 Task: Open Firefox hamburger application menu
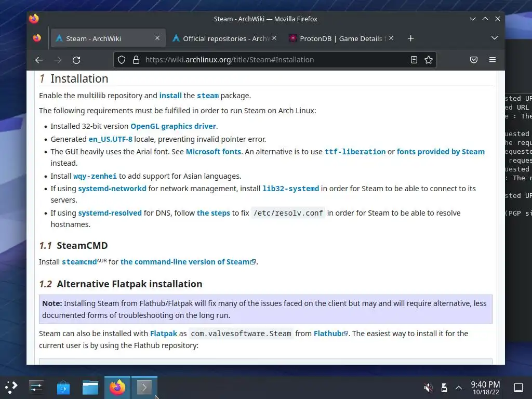click(x=493, y=60)
